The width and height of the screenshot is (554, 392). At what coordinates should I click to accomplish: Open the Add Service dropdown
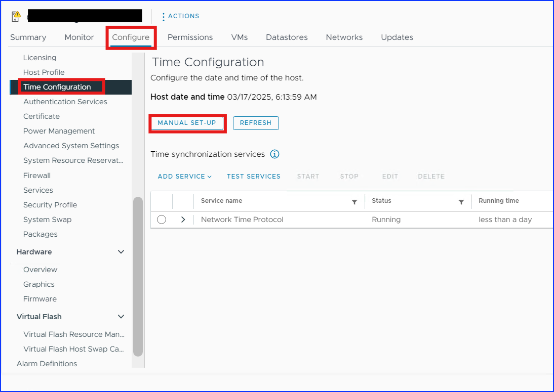[x=184, y=177]
